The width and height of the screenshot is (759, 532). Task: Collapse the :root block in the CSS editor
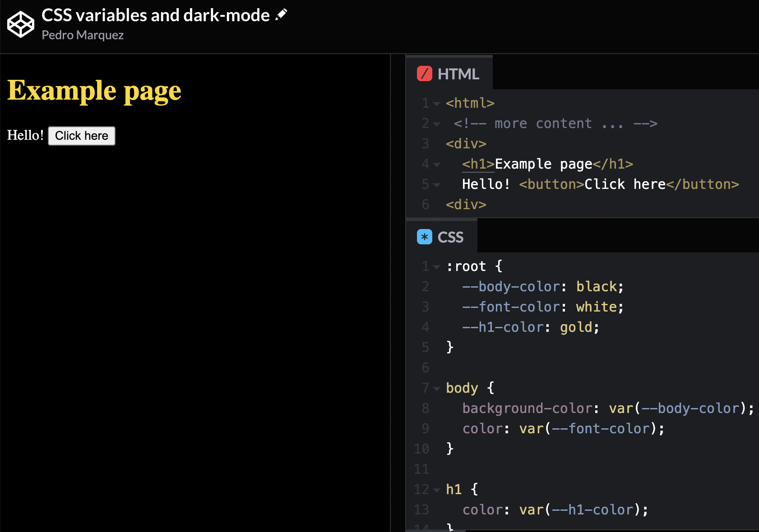coord(436,266)
